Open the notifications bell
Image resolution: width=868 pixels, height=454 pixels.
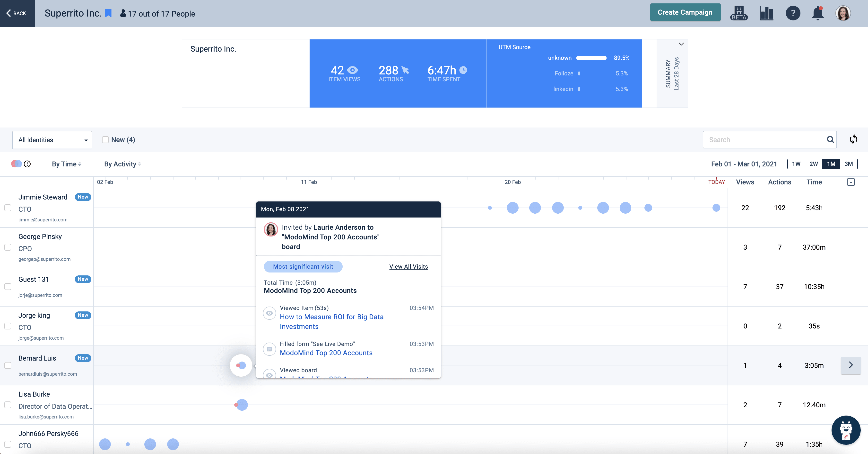pyautogui.click(x=817, y=13)
